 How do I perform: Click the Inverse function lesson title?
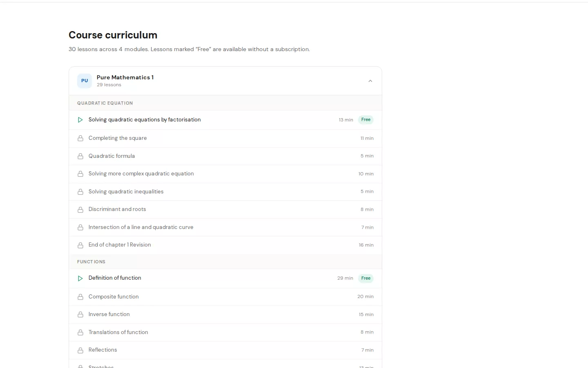109,314
